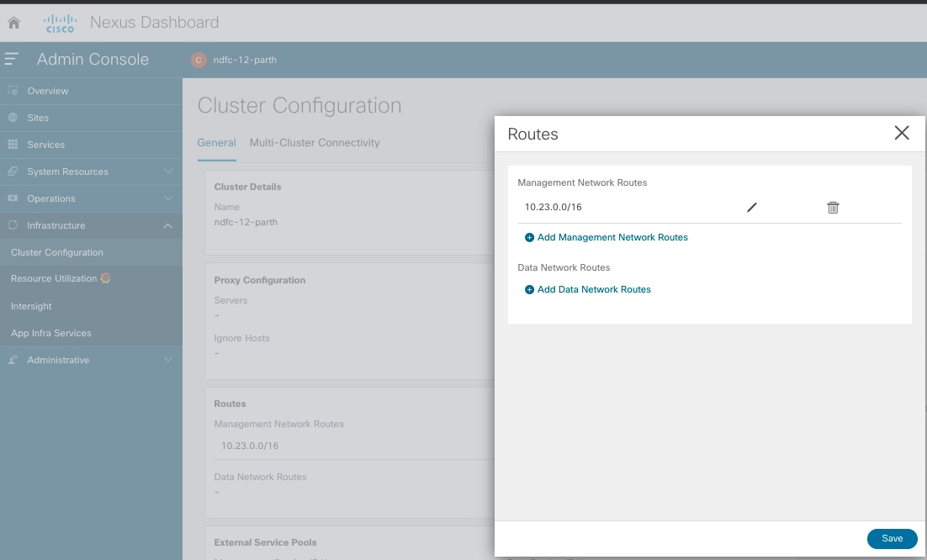The width and height of the screenshot is (927, 560).
Task: Expand Administrative chevron
Action: [x=168, y=360]
